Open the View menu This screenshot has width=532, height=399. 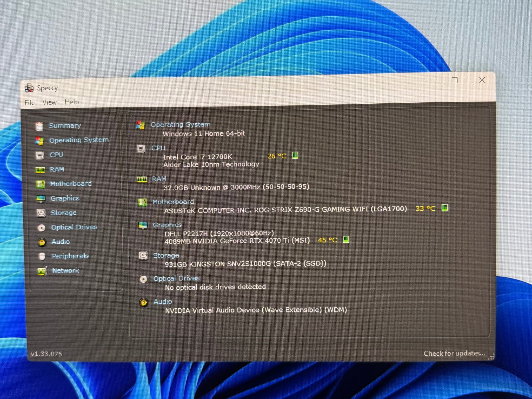coord(49,102)
